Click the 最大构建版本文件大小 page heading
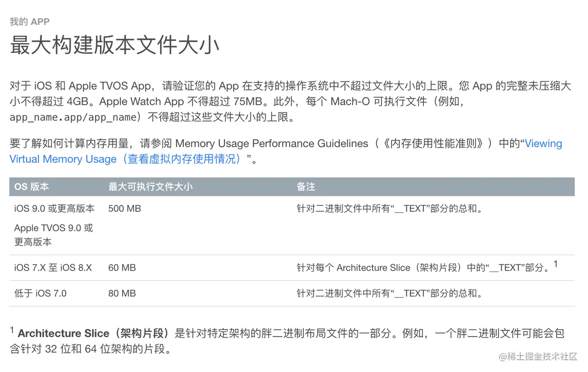588x372 pixels. coord(115,45)
